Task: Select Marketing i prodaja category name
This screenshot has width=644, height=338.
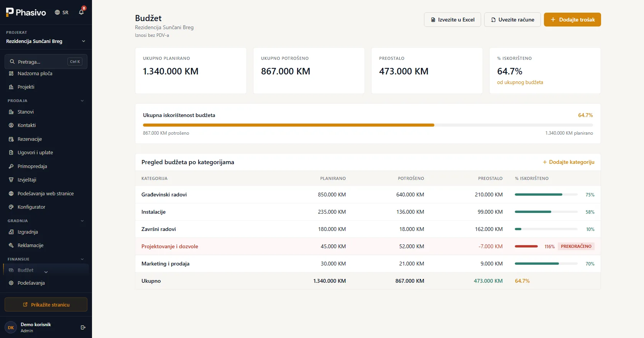Action: point(165,264)
